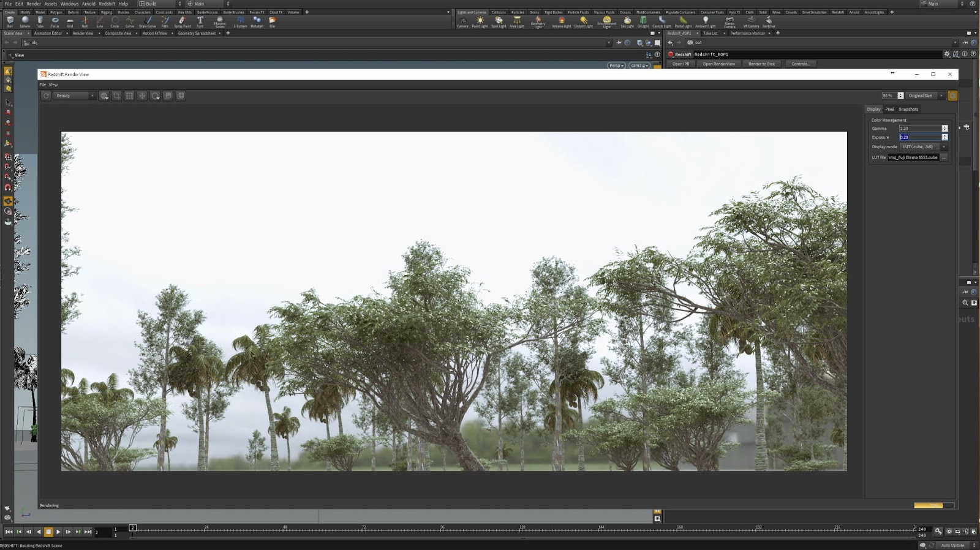Viewport: 980px width, 550px height.
Task: Click the snowflake freeze icon in Render View
Action: pos(142,96)
